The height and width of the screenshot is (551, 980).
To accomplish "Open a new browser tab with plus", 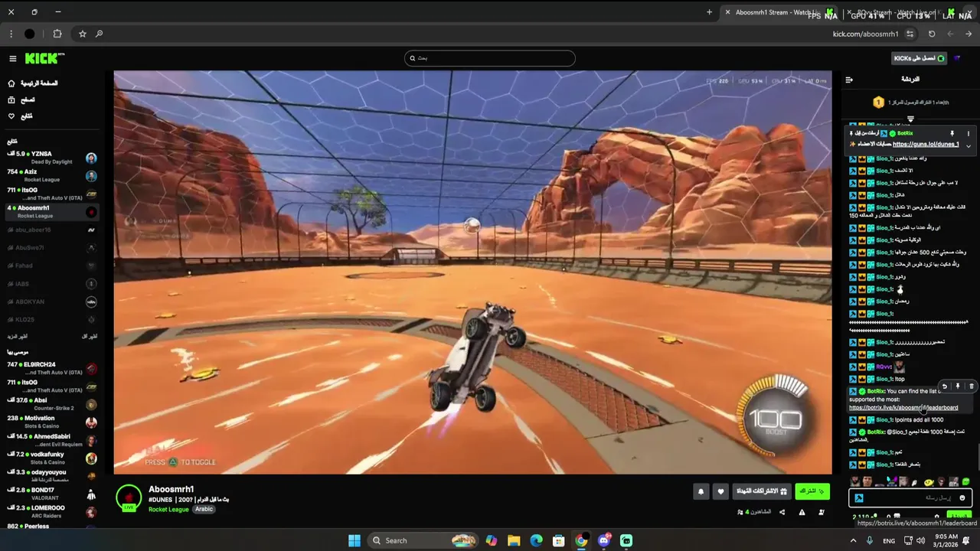I will coord(709,12).
